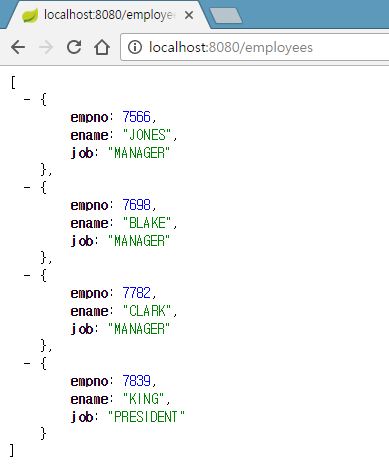Collapse the KING employee object
Image resolution: width=389 pixels, height=469 pixels.
27,363
